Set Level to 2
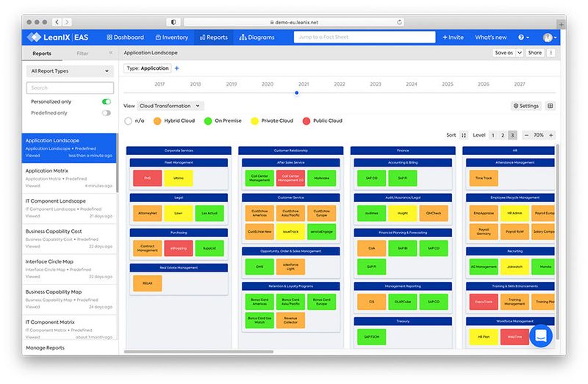This screenshot has height=384, width=588. pyautogui.click(x=503, y=135)
